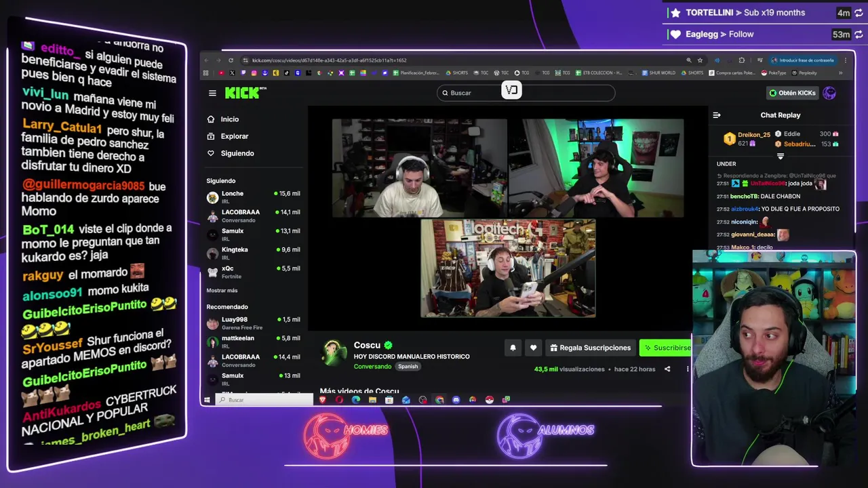This screenshot has width=868, height=488.
Task: Open the Kick hamburger menu
Action: coord(212,93)
